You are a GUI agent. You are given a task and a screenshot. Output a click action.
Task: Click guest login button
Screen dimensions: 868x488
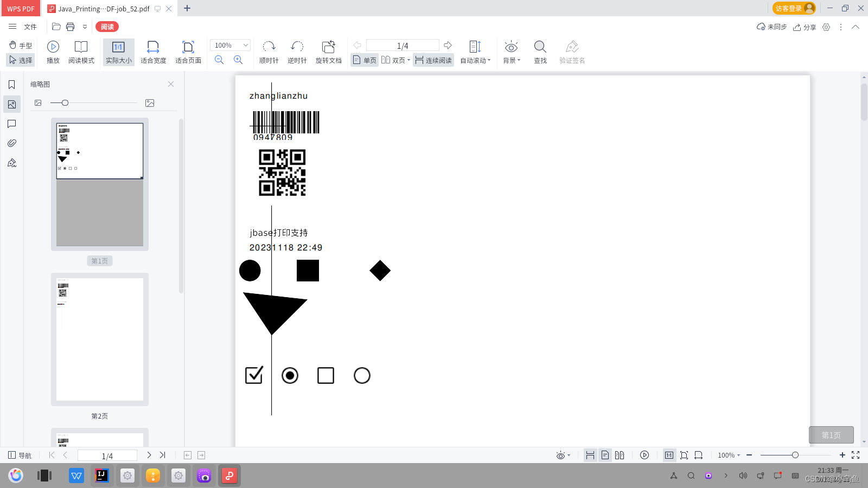[794, 8]
